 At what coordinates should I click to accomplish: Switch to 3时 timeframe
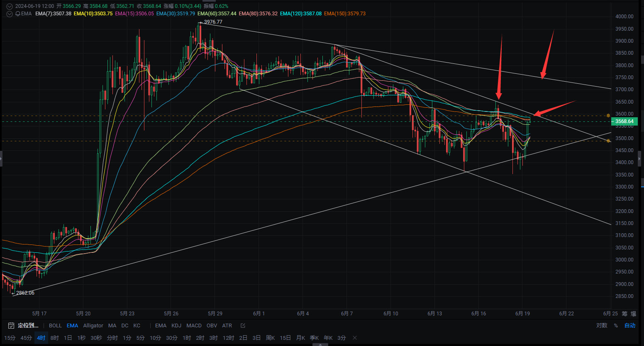click(213, 338)
